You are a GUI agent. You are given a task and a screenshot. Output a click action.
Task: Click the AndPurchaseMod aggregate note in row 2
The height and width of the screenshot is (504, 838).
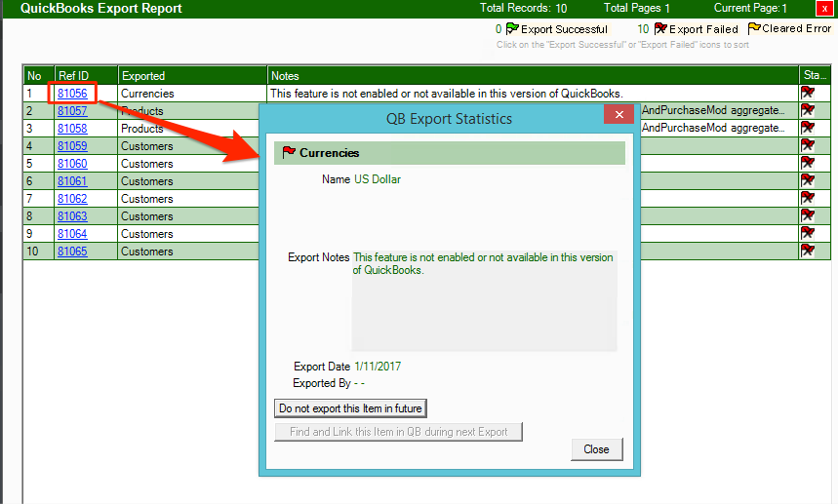(713, 110)
